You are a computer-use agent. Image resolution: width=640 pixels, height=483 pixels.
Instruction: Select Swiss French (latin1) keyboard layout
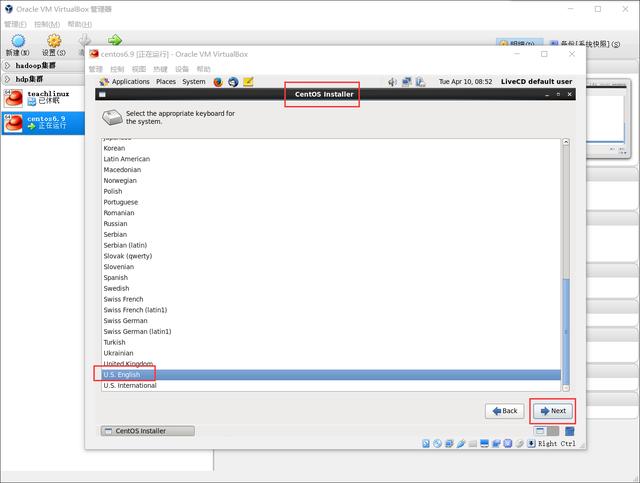[x=331, y=310]
